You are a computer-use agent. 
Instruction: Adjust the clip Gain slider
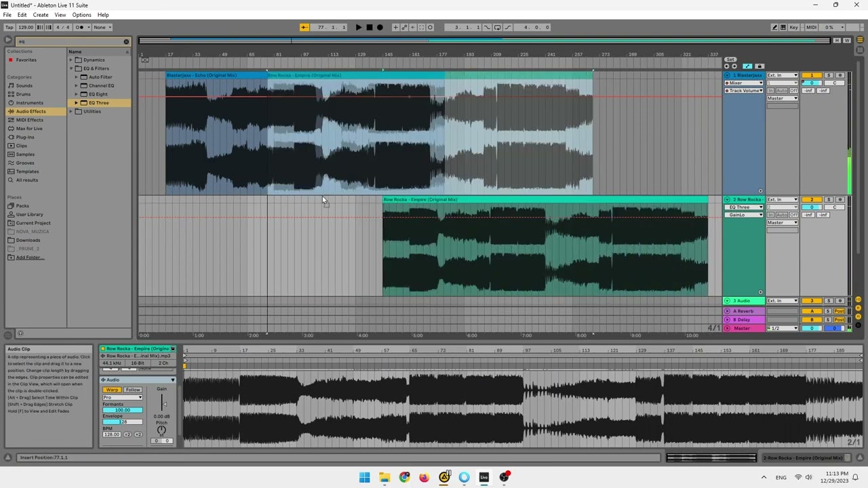163,403
